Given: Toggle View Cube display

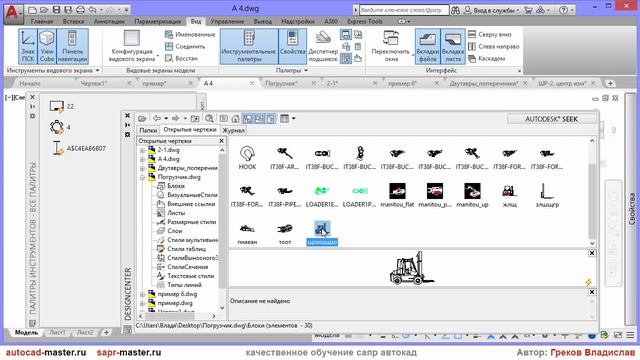Looking at the screenshot, I should [x=47, y=46].
